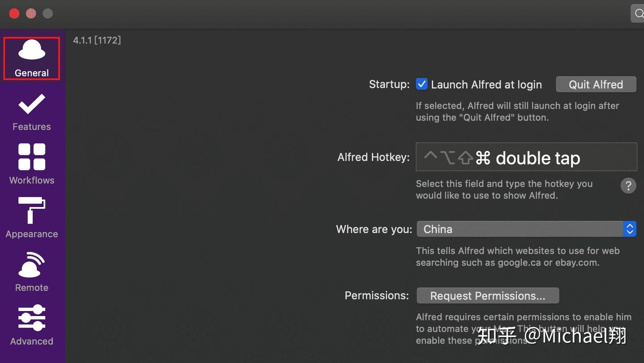Click the Remote hat-with-signal icon
The height and width of the screenshot is (363, 644).
(32, 265)
